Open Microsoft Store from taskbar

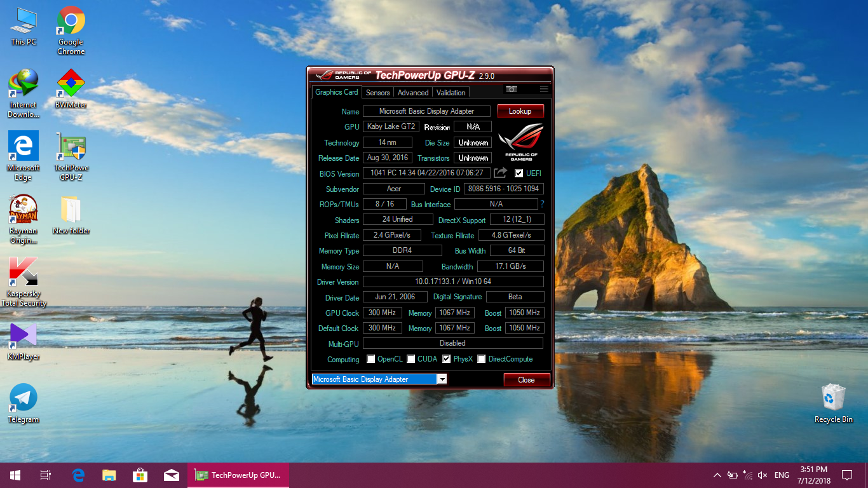[140, 475]
